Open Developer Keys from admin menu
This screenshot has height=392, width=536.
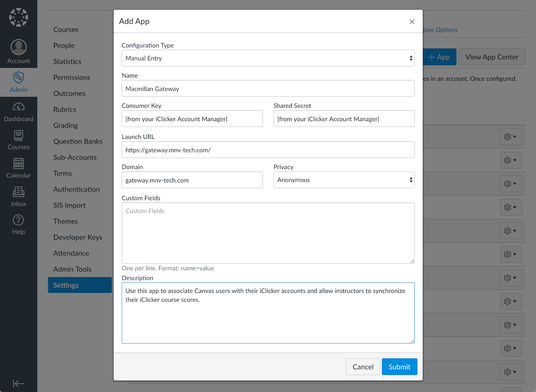click(77, 237)
